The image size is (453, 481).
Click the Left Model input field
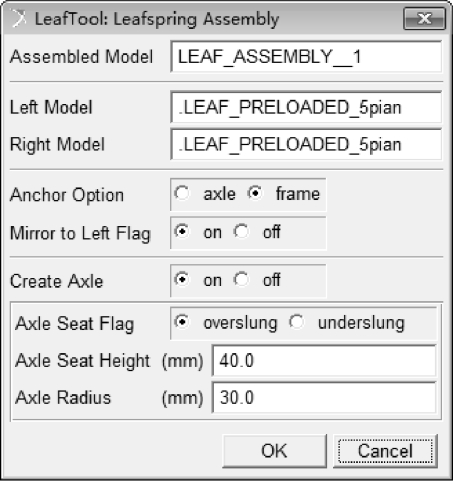pyautogui.click(x=306, y=107)
